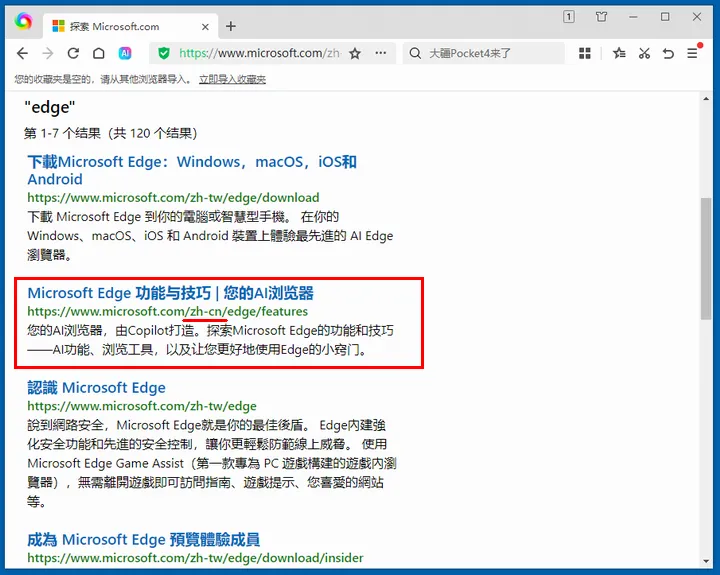The width and height of the screenshot is (720, 575).
Task: Click the 第 1-7 个结果 count text
Action: [x=110, y=133]
